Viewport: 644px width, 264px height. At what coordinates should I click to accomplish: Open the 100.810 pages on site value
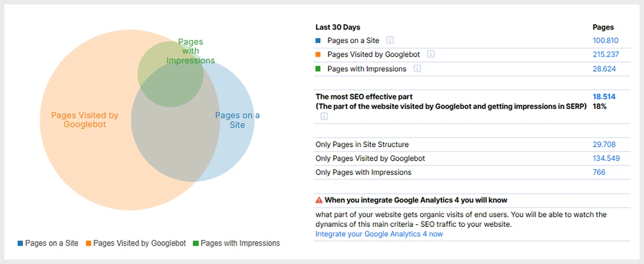[x=604, y=40]
